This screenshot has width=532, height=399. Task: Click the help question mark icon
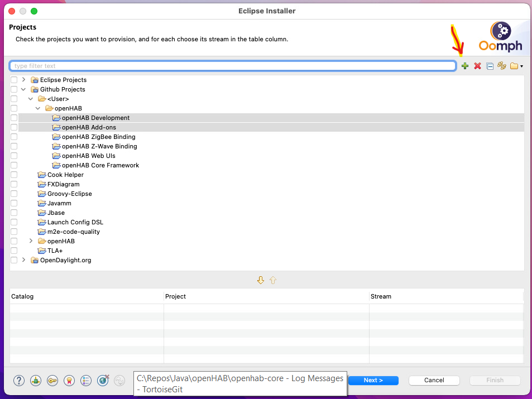(19, 381)
